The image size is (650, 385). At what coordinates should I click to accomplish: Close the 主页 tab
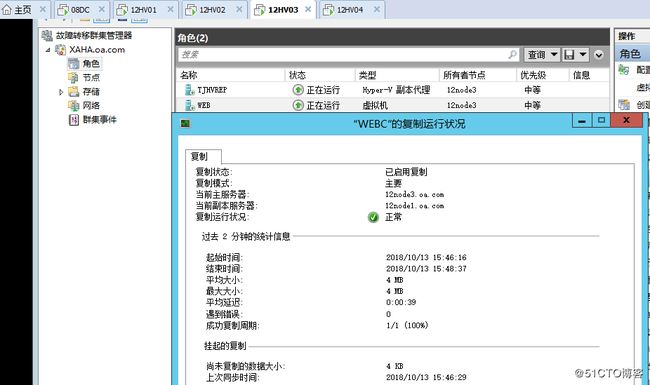pyautogui.click(x=43, y=9)
